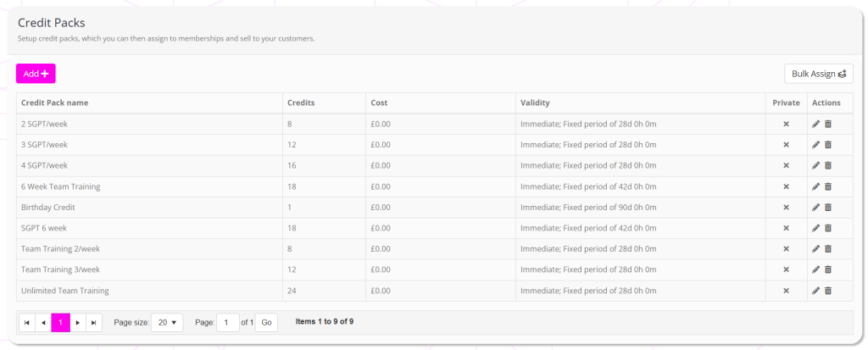Click trash icon for 6 Week Team Training
868x350 pixels.
point(828,186)
